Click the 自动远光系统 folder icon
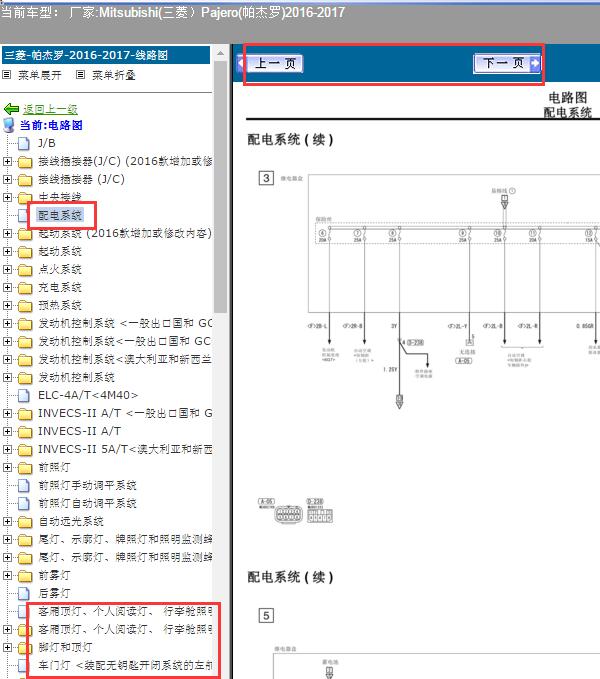 click(x=25, y=522)
